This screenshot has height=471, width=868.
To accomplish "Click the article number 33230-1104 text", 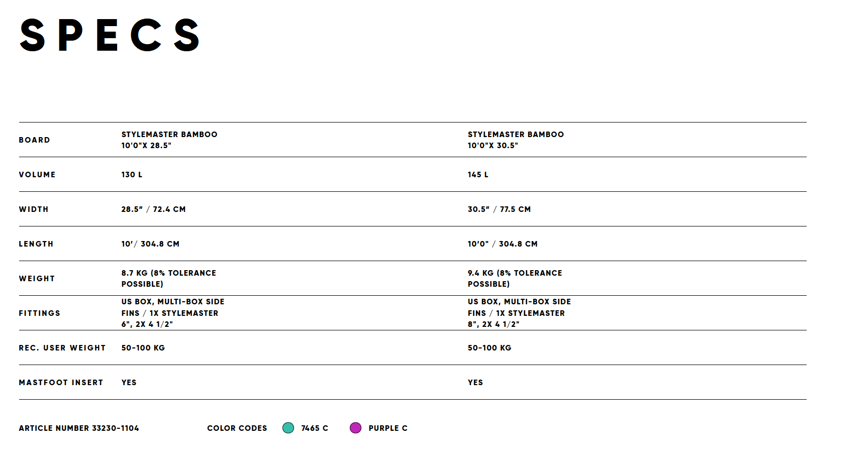I will coord(79,428).
